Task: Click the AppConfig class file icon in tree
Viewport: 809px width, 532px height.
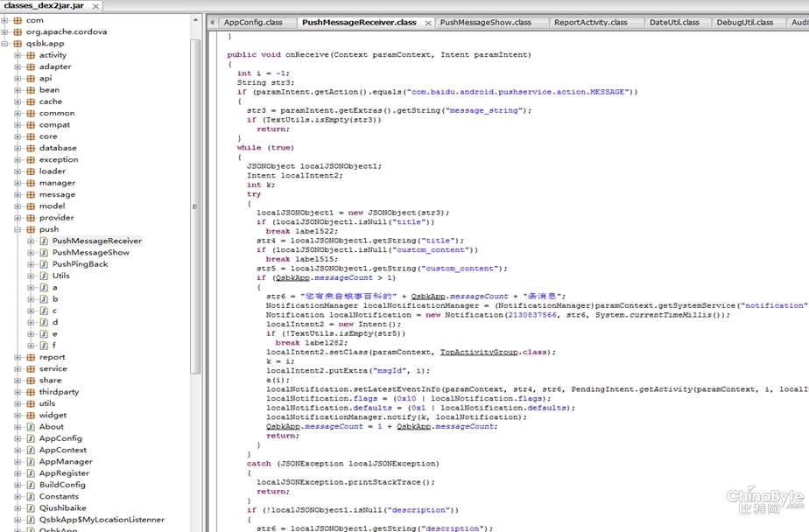Action: [x=31, y=438]
